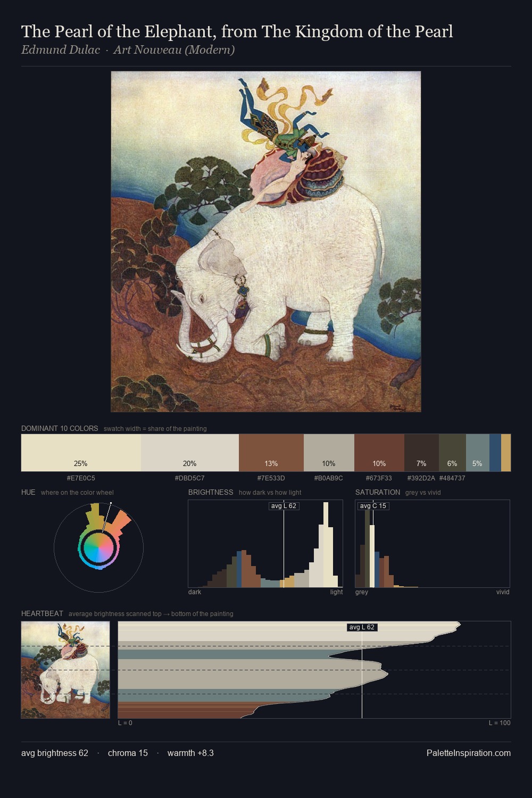
Task: Pick the olive 6% swatch #484737
Action: 452,453
